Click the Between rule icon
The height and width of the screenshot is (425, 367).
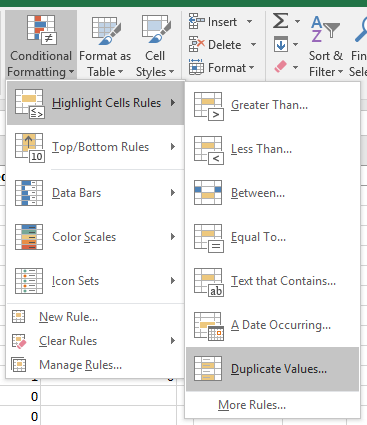[208, 193]
